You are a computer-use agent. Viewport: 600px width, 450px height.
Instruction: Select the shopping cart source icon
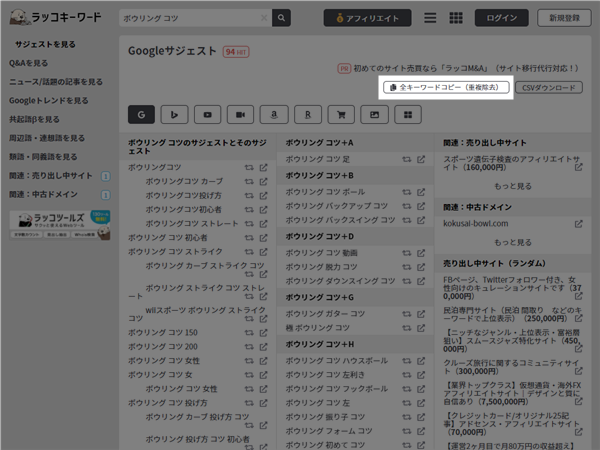pyautogui.click(x=341, y=114)
